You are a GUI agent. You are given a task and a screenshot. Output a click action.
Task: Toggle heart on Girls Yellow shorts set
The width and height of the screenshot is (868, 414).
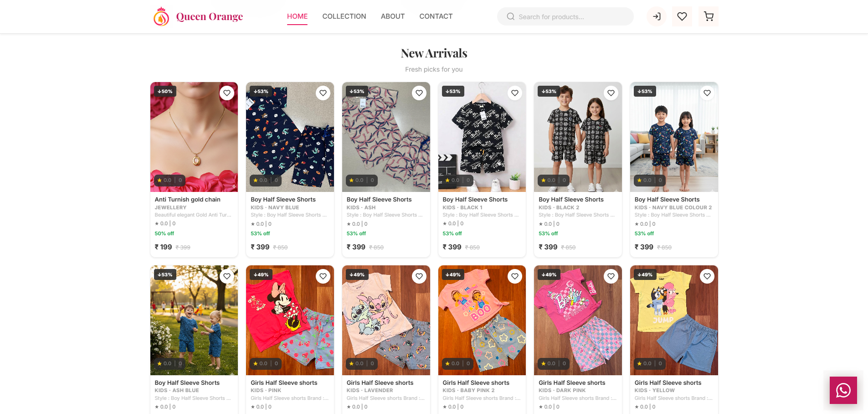tap(707, 276)
